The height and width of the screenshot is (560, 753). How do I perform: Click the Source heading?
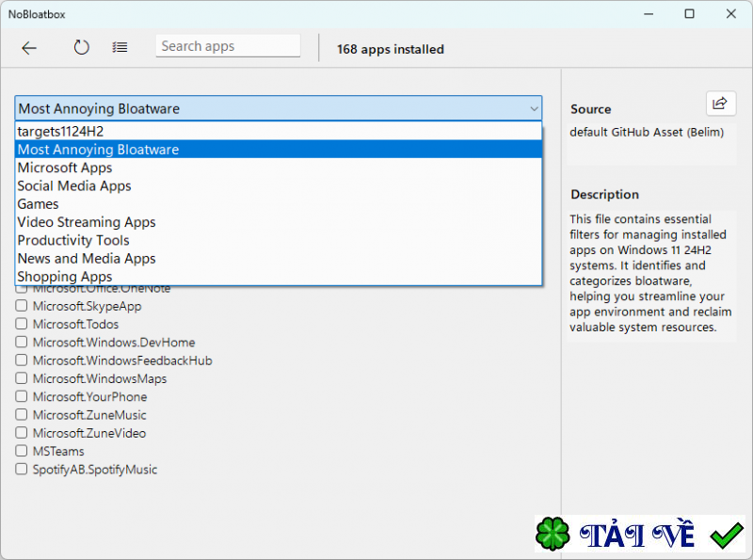coord(591,109)
